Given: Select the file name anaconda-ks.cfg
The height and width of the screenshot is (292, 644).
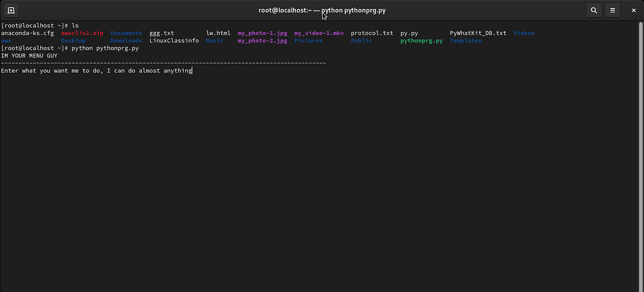Looking at the screenshot, I should click(x=27, y=33).
